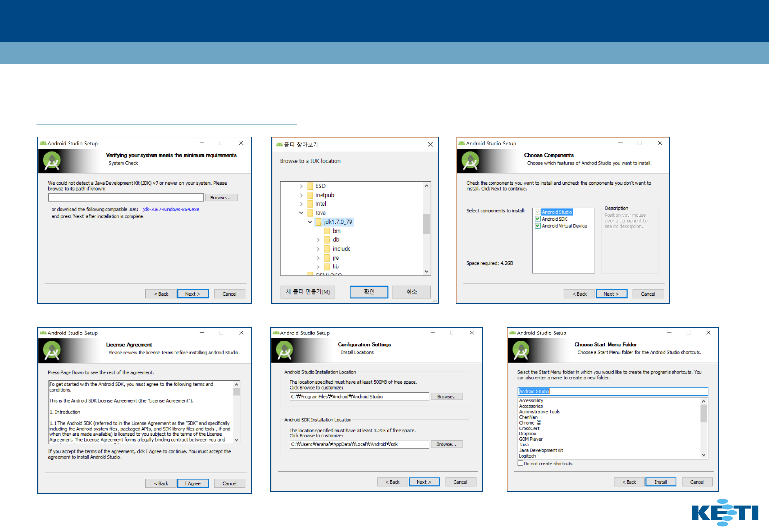Browse for the Android Studio installation location

click(x=447, y=397)
